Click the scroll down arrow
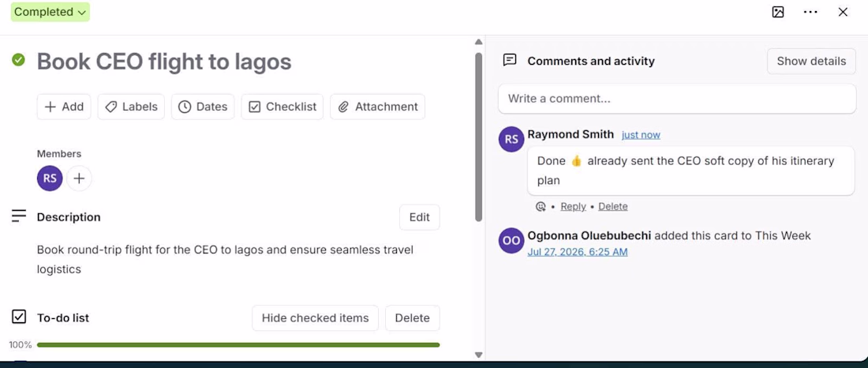This screenshot has width=868, height=368. coord(479,355)
